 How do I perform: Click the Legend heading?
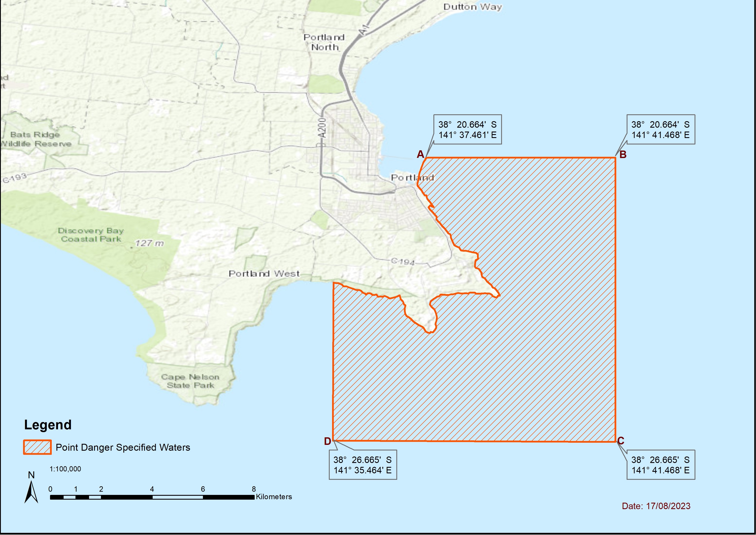[x=48, y=425]
